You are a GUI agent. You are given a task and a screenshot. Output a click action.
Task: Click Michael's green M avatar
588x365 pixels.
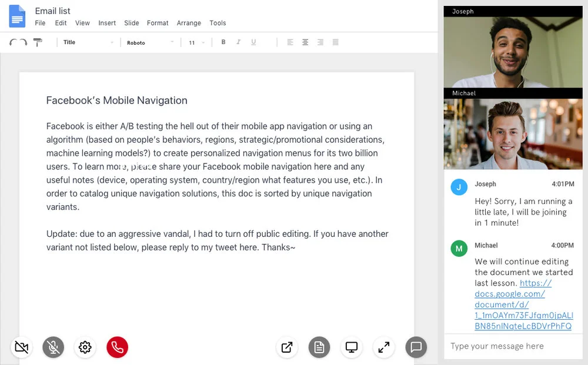pos(459,248)
